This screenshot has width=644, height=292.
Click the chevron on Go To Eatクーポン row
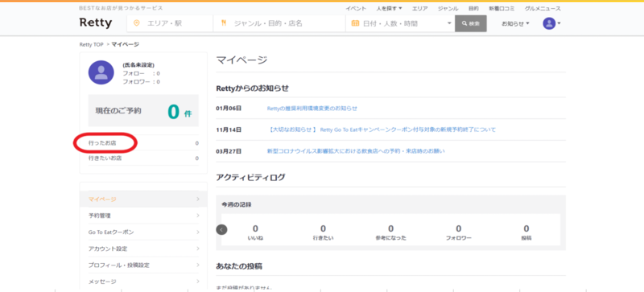tap(198, 232)
